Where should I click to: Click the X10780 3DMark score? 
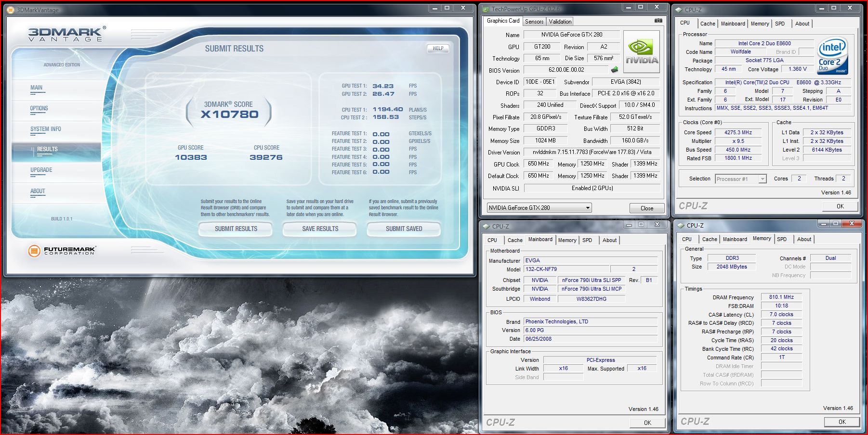[230, 115]
